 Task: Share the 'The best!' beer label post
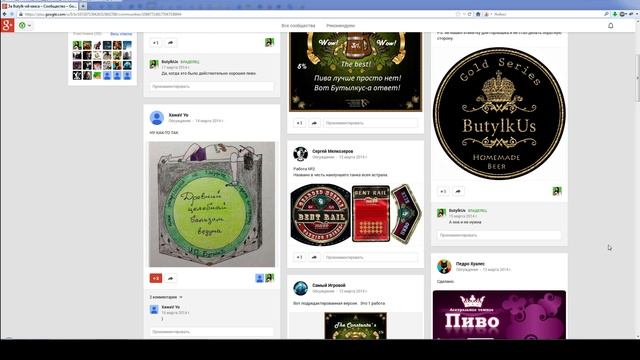tap(314, 123)
